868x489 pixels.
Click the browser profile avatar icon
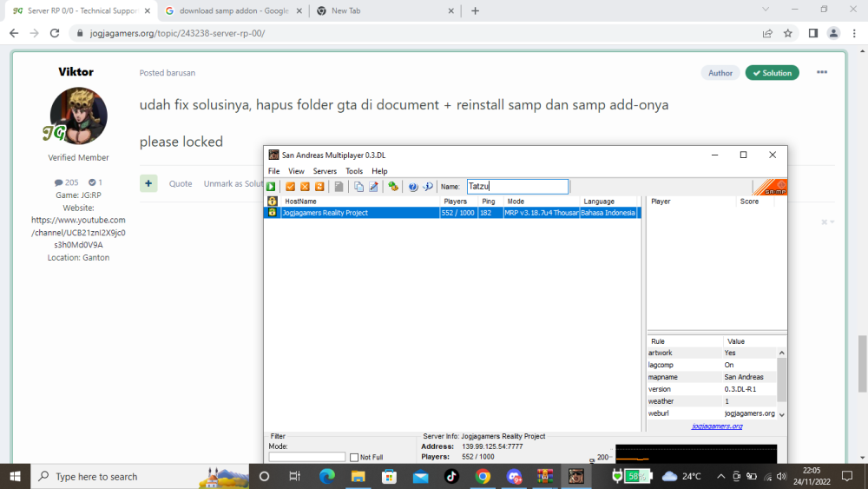pyautogui.click(x=833, y=33)
